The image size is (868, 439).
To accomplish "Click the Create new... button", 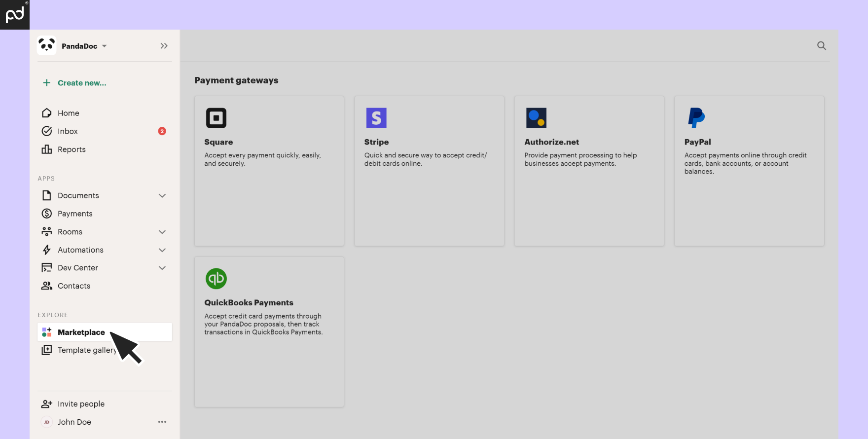I will [82, 83].
